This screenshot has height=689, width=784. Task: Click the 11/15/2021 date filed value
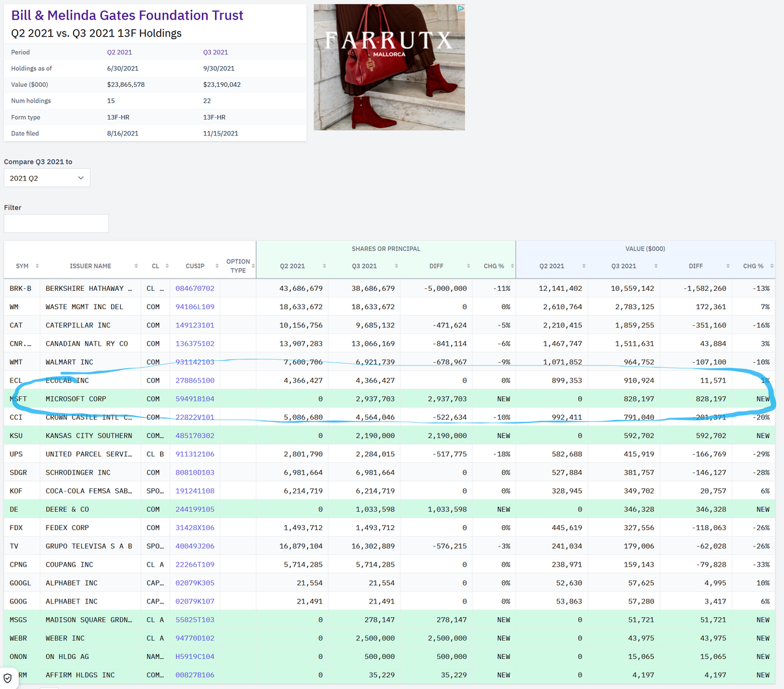tap(220, 133)
